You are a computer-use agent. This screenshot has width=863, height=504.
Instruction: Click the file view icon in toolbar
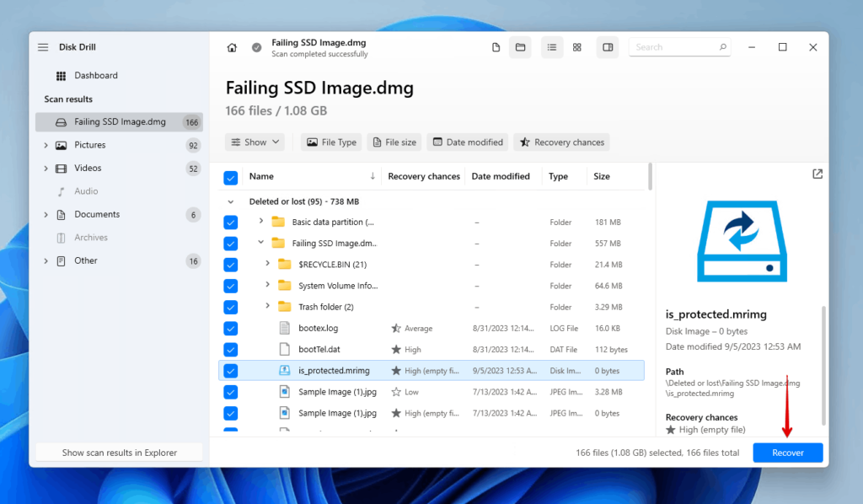tap(496, 47)
